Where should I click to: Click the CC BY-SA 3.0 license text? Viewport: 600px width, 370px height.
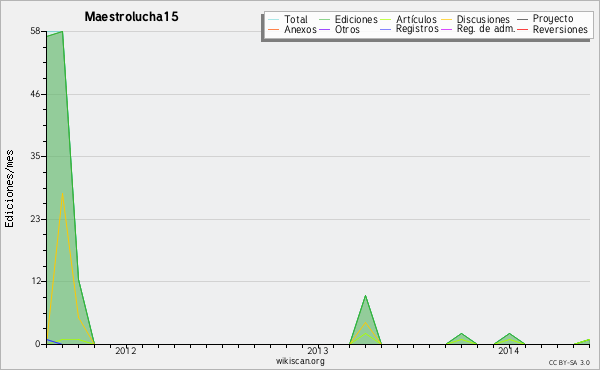(569, 363)
